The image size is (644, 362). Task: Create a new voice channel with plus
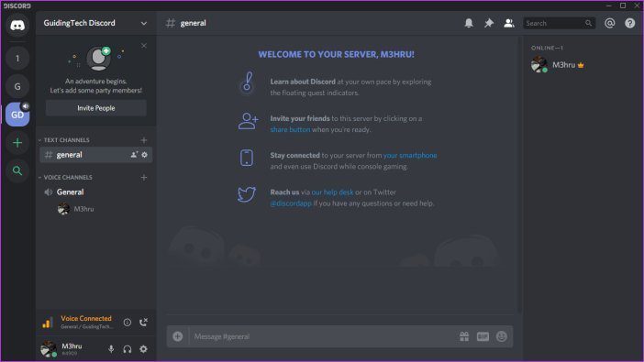point(144,177)
